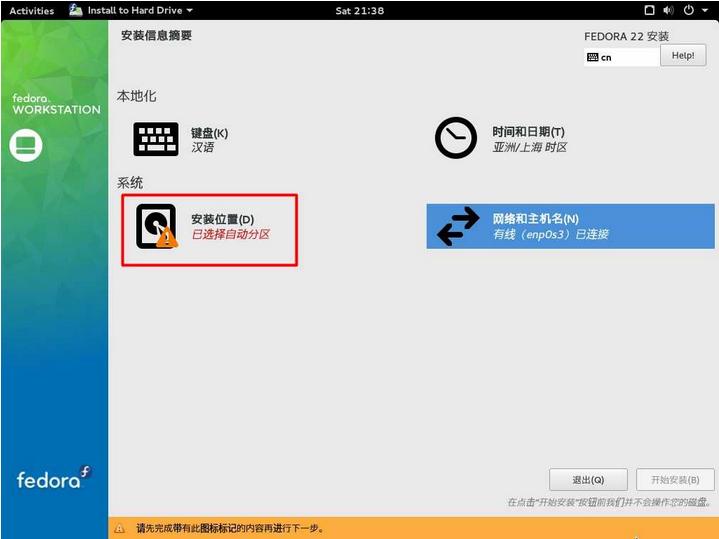Click the Install to Hard Drive app icon
The height and width of the screenshot is (539, 719).
coord(76,10)
